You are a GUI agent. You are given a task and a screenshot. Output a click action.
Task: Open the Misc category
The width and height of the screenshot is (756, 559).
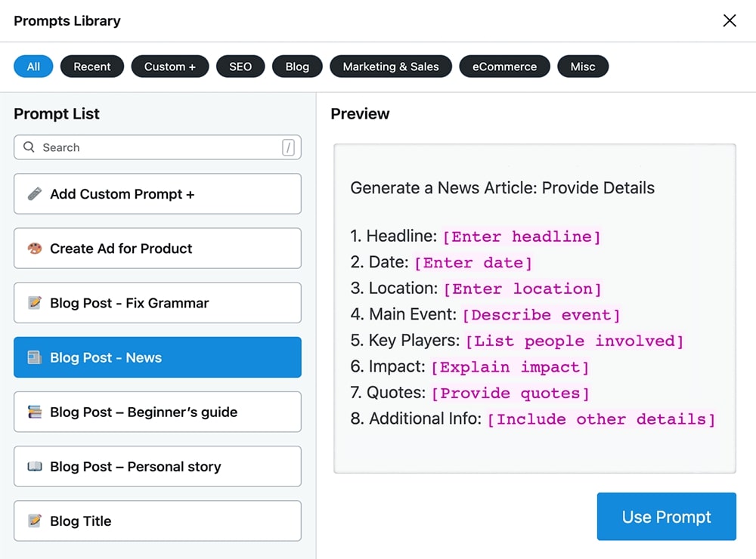click(583, 66)
